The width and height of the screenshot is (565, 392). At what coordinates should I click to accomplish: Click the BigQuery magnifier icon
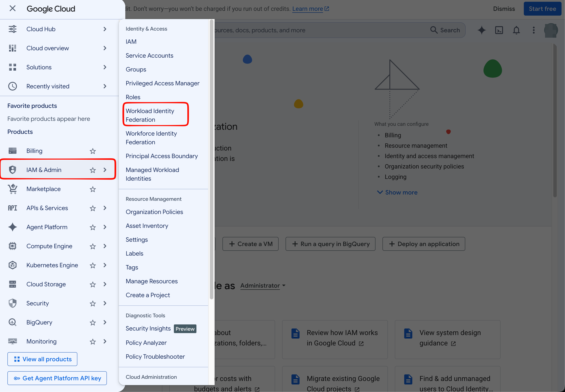(13, 322)
